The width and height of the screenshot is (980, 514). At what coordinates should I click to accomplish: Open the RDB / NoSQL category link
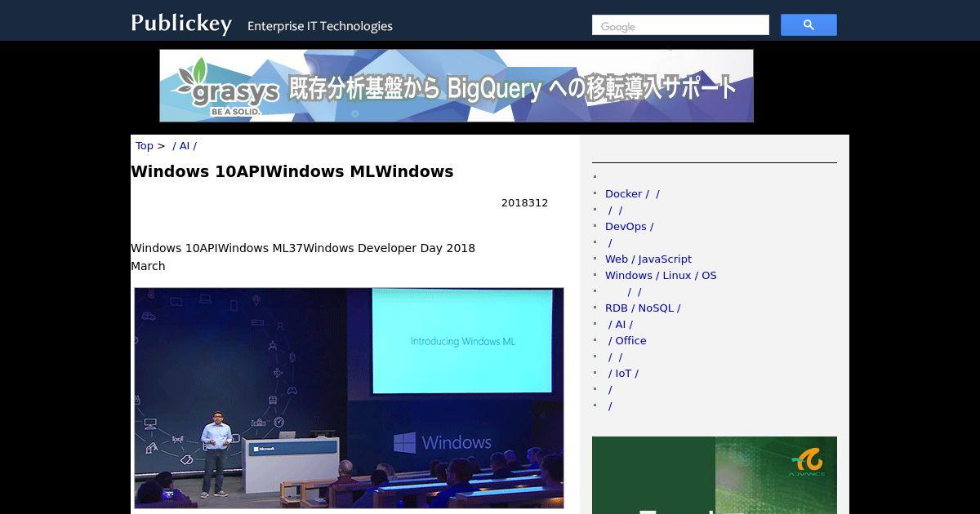tap(643, 308)
